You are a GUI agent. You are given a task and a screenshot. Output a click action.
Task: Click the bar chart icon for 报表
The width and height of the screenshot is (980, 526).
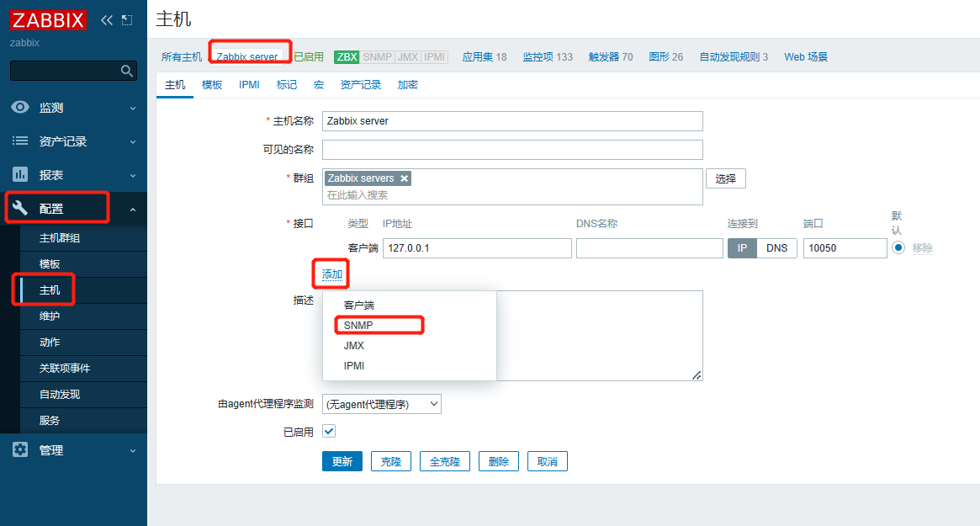[x=20, y=174]
